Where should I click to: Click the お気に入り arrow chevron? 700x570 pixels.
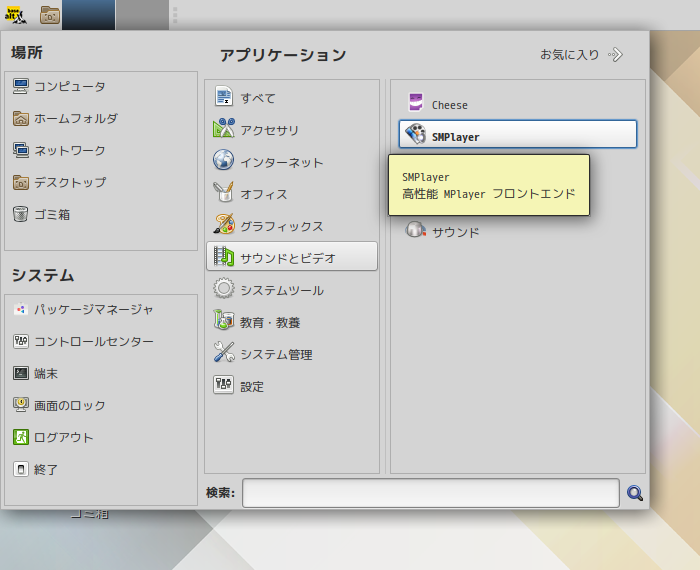click(x=616, y=54)
